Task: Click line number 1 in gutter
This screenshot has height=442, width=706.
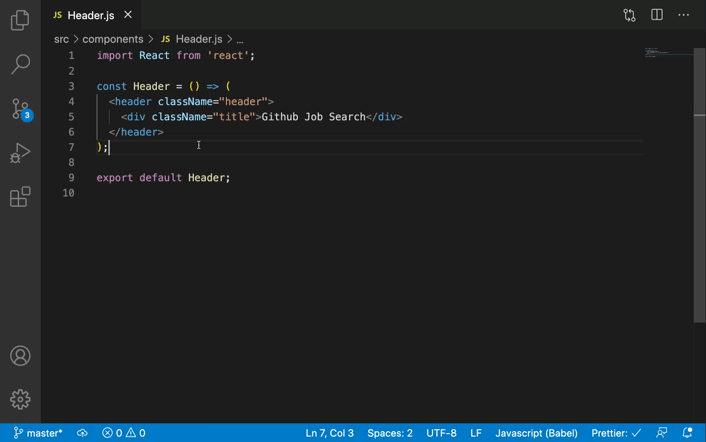Action: tap(71, 55)
